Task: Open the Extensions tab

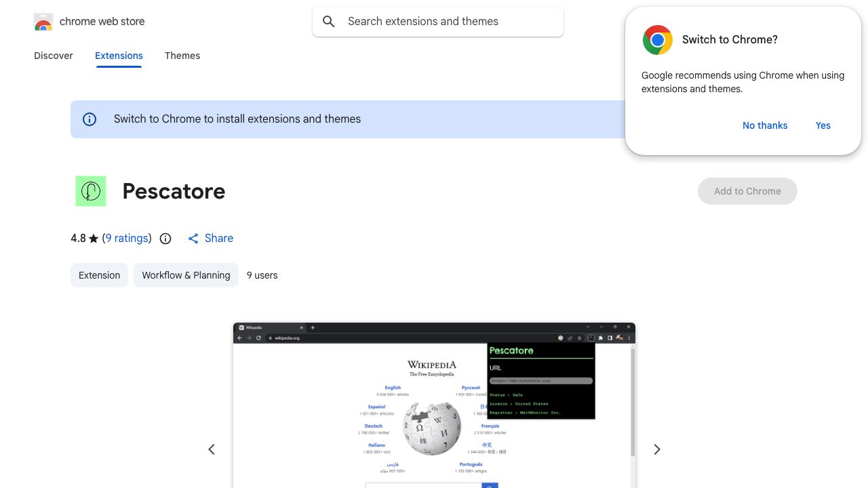Action: pyautogui.click(x=119, y=56)
